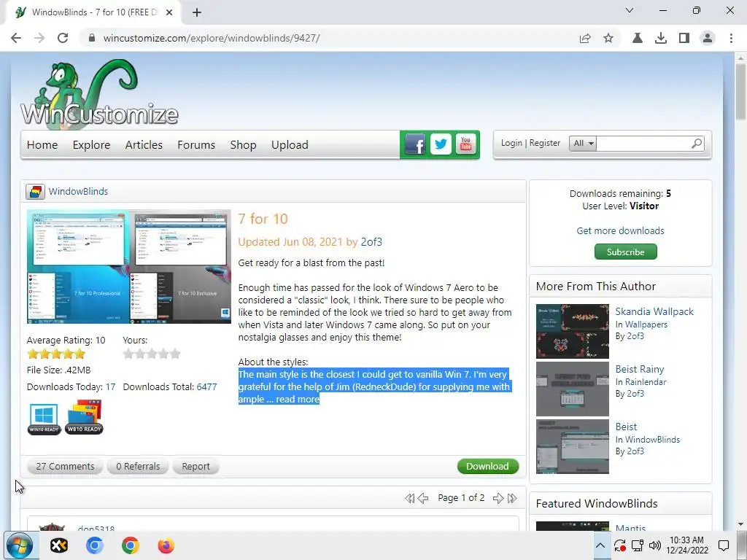747x560 pixels.
Task: Click the green Download button
Action: point(488,466)
